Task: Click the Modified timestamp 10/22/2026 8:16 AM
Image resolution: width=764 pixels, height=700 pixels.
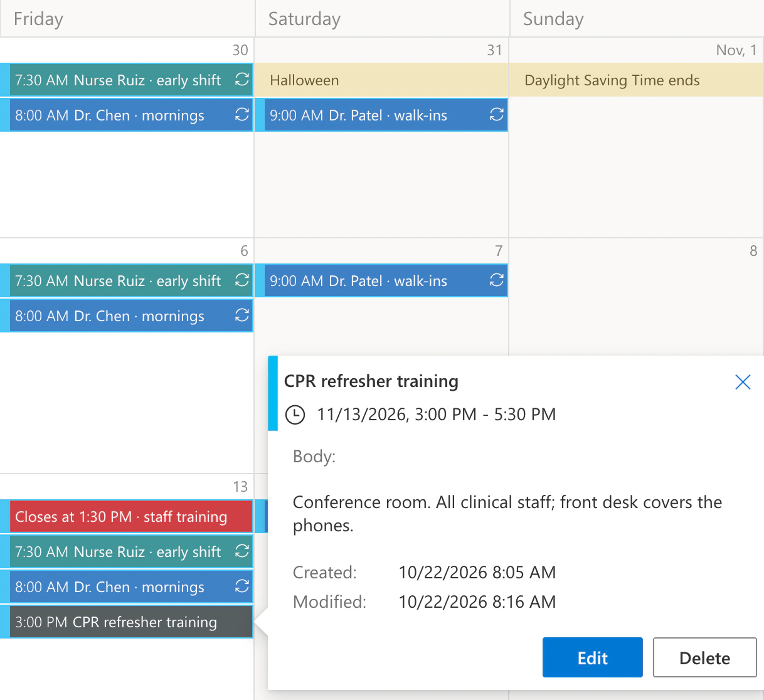Action: [477, 602]
